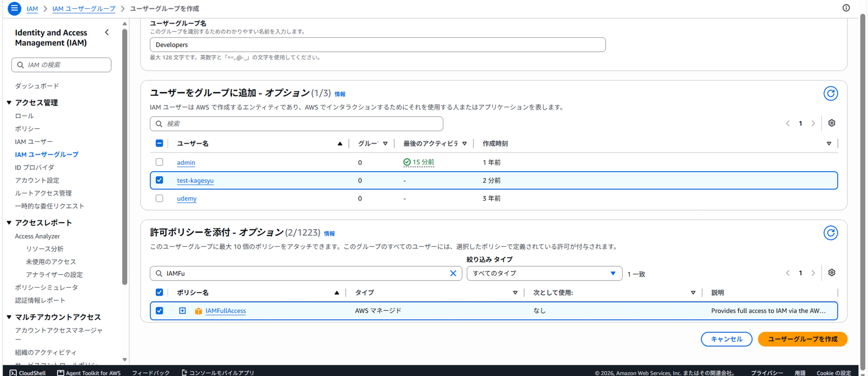
Task: Uncheck the test-kagesyu user checkbox
Action: coord(159,180)
